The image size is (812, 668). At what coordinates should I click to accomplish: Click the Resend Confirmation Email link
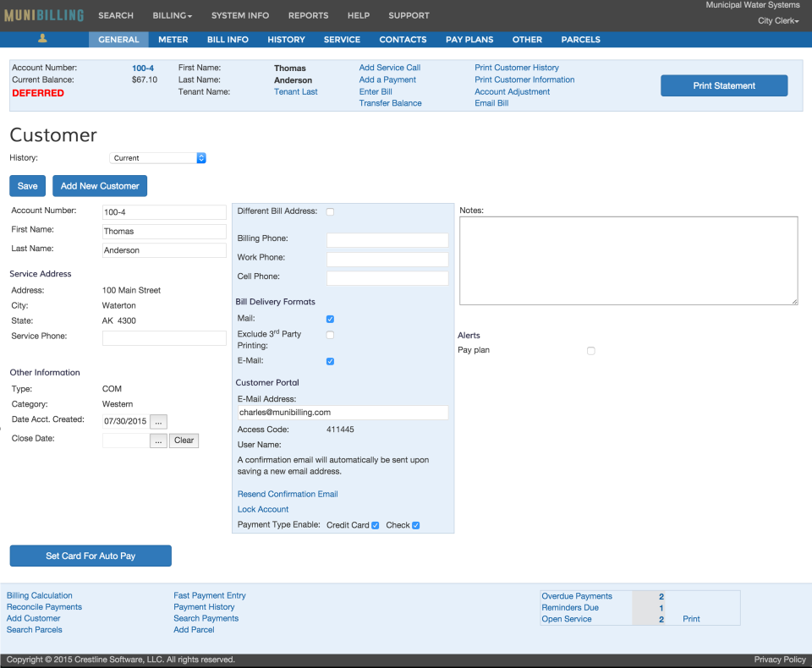(x=288, y=494)
